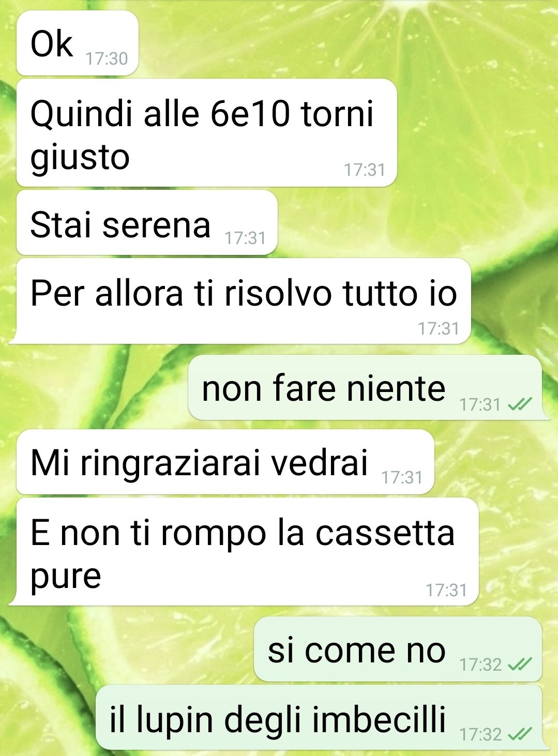This screenshot has width=558, height=756.
Task: Click the 17:31 time in the 'giusto' message bubble
Action: (365, 170)
